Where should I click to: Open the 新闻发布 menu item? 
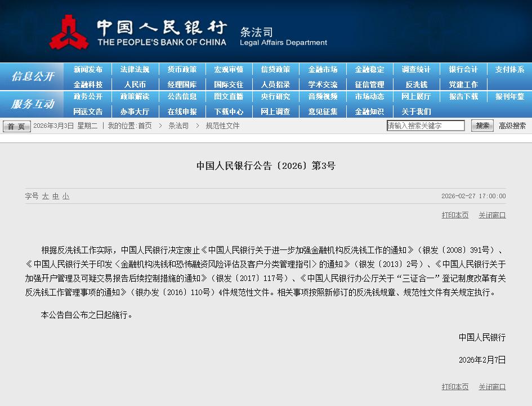click(88, 69)
